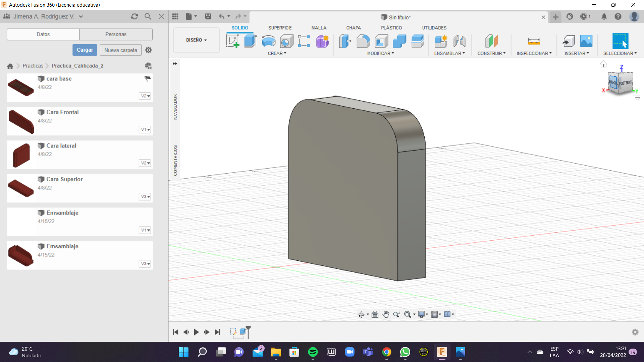
Task: Click the Cargar button
Action: coord(85,50)
